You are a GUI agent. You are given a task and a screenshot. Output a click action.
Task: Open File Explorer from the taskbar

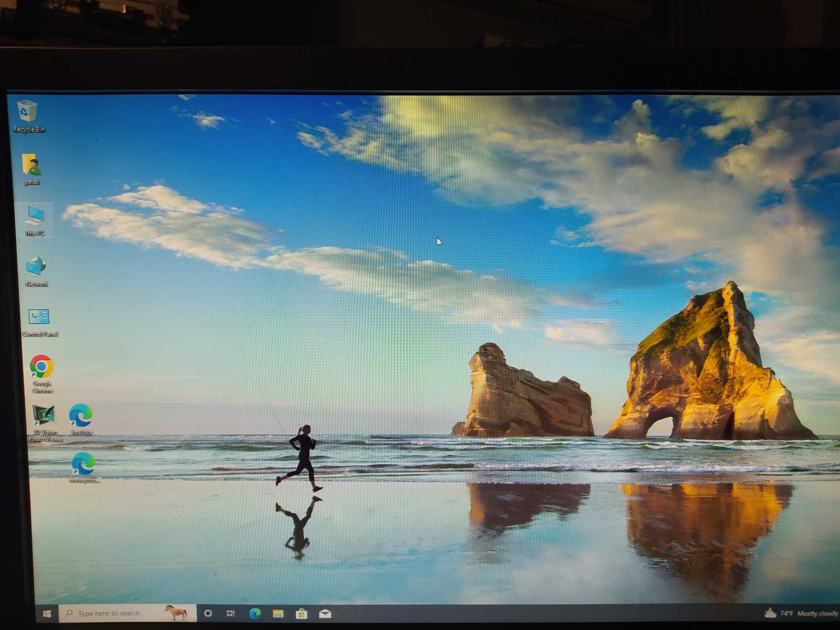[278, 614]
